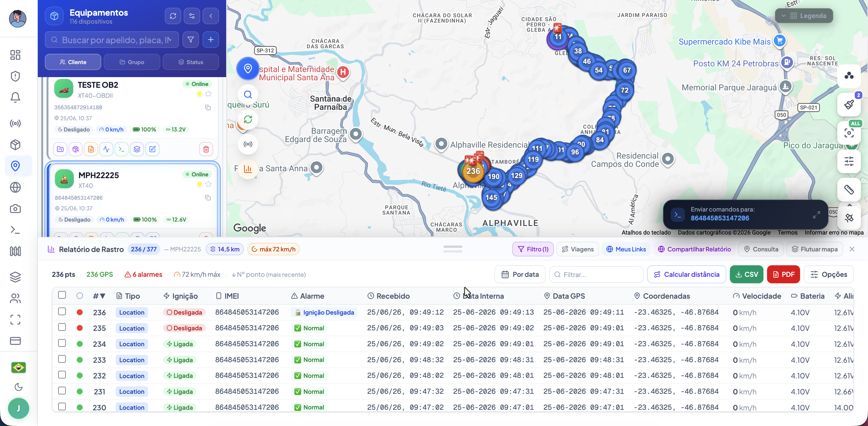Screen dimensions: 868x426
Task: Toggle dark mode moon icon
Action: (19, 387)
